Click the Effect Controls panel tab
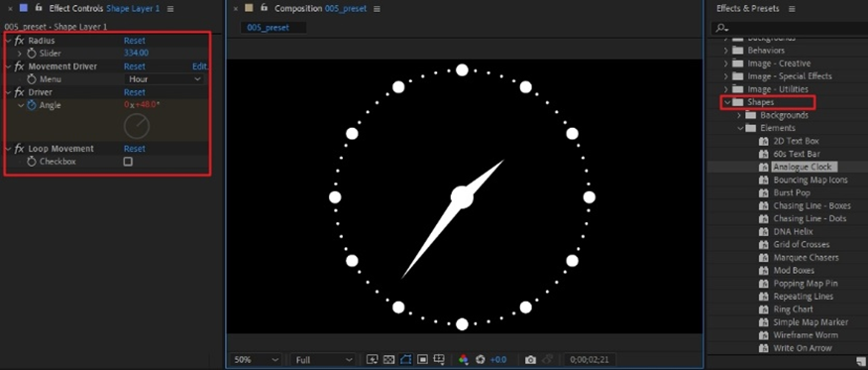The height and width of the screenshot is (370, 868). click(x=104, y=9)
